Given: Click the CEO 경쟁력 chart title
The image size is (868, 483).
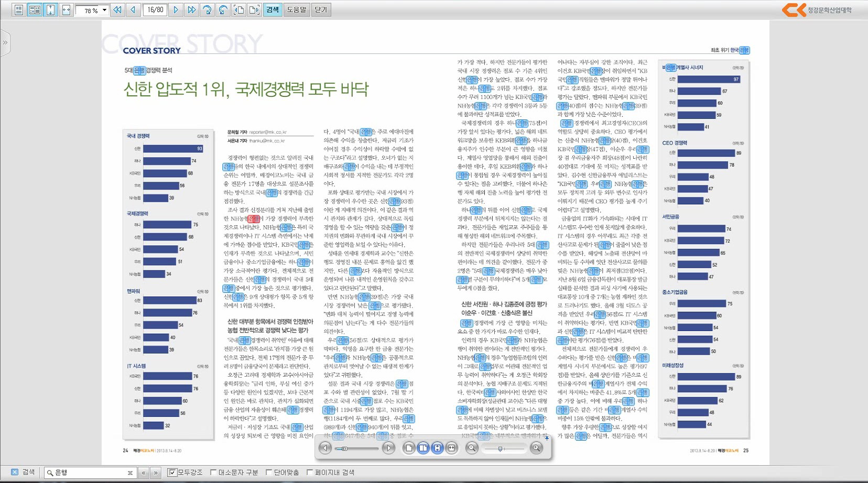Looking at the screenshot, I should click(x=675, y=142).
